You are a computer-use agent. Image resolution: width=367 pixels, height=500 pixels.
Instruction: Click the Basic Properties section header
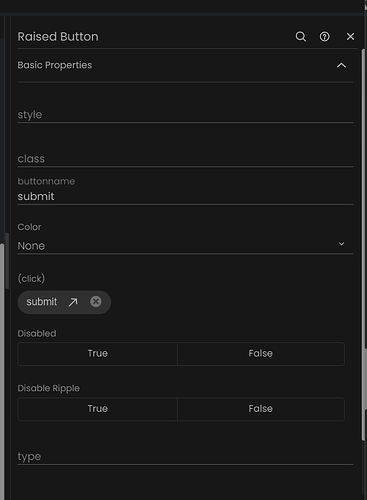(185, 65)
